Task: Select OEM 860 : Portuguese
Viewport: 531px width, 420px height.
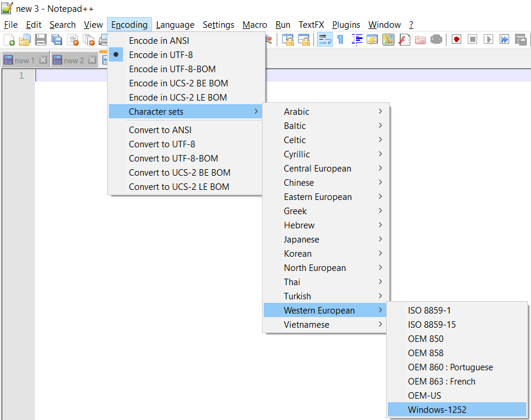Action: (x=457, y=367)
